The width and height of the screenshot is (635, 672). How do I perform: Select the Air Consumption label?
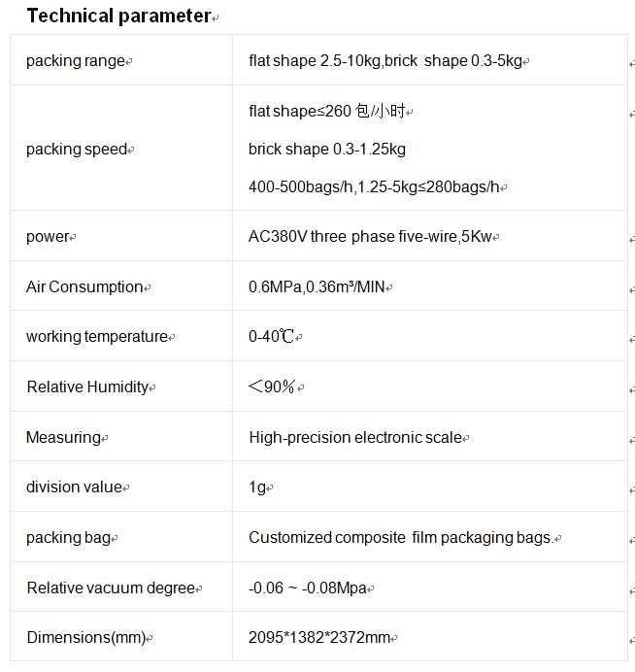pos(84,287)
